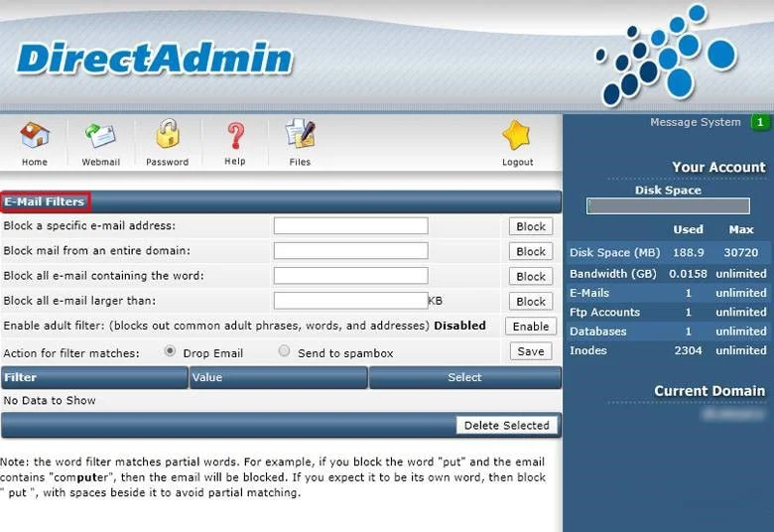Screen dimensions: 774x532
Task: Focus the entire domain input field
Action: pos(351,250)
